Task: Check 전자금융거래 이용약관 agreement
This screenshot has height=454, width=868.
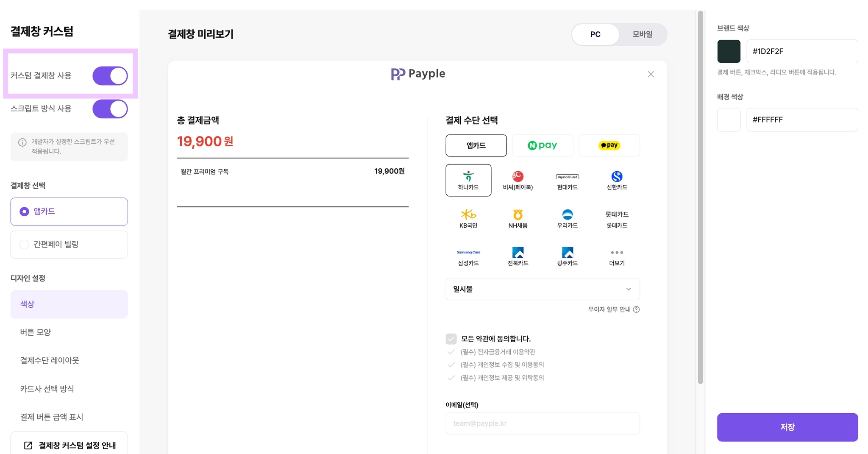Action: [x=451, y=352]
